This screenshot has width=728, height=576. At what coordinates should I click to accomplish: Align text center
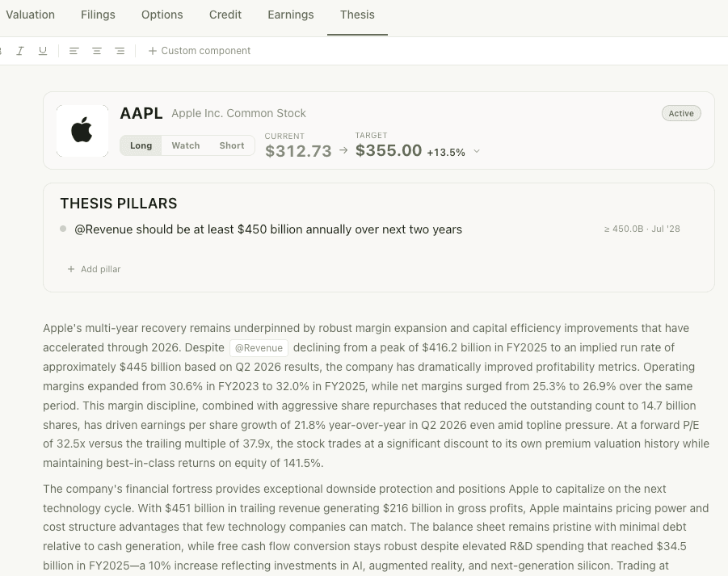[x=97, y=51]
